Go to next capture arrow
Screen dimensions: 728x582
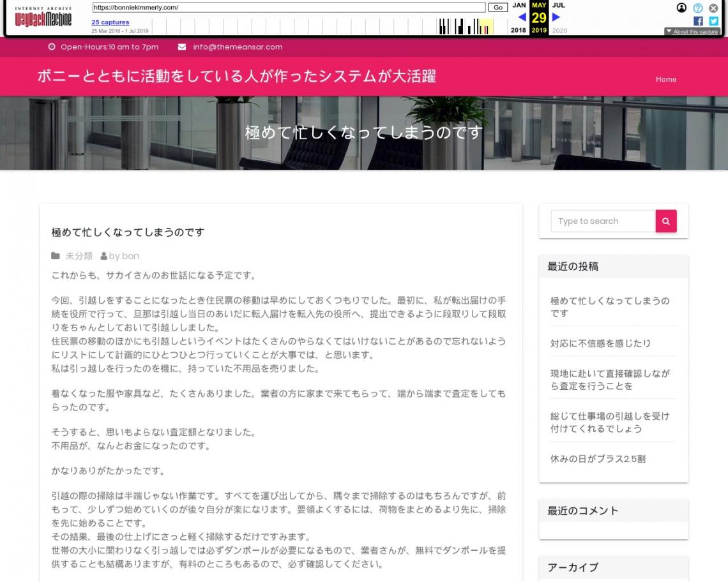(x=556, y=17)
